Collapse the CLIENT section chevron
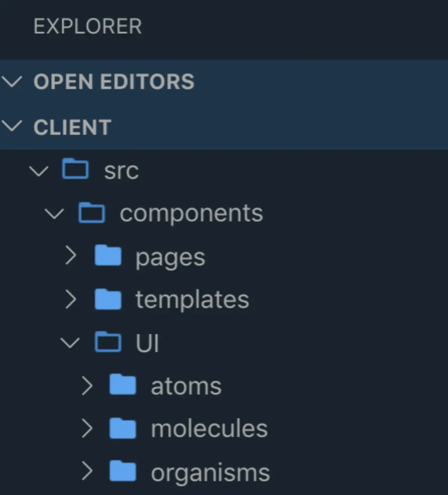448x495 pixels. (x=12, y=126)
